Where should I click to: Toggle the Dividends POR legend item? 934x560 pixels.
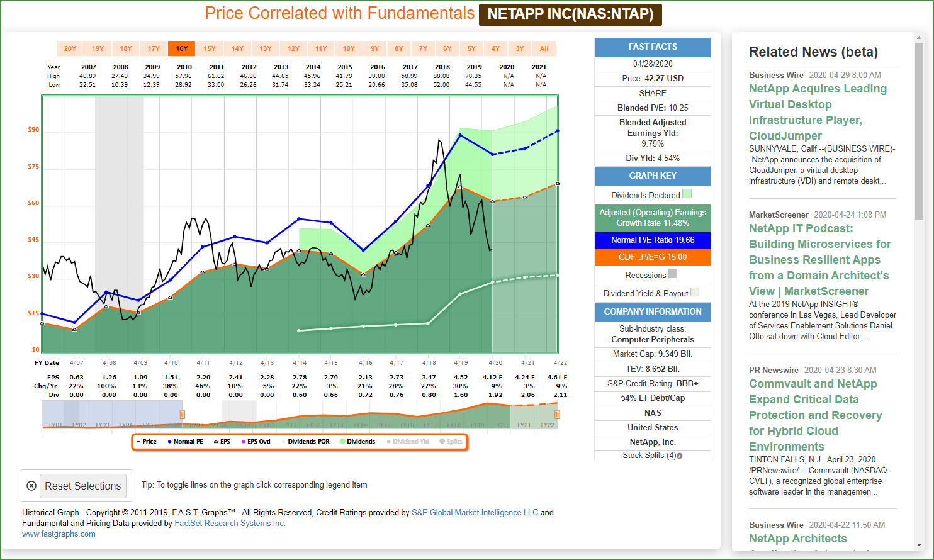(x=306, y=442)
